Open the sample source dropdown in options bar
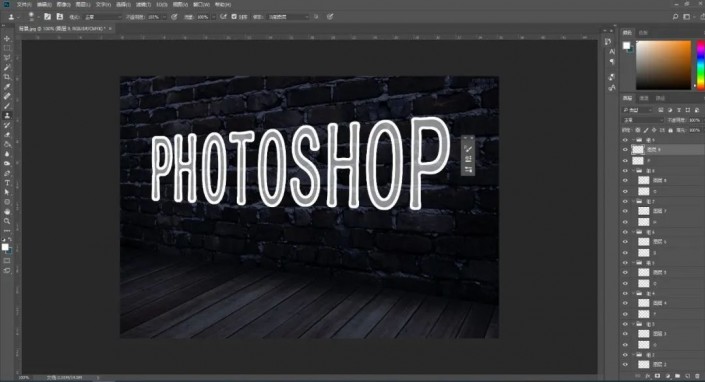The image size is (705, 382). pos(288,17)
